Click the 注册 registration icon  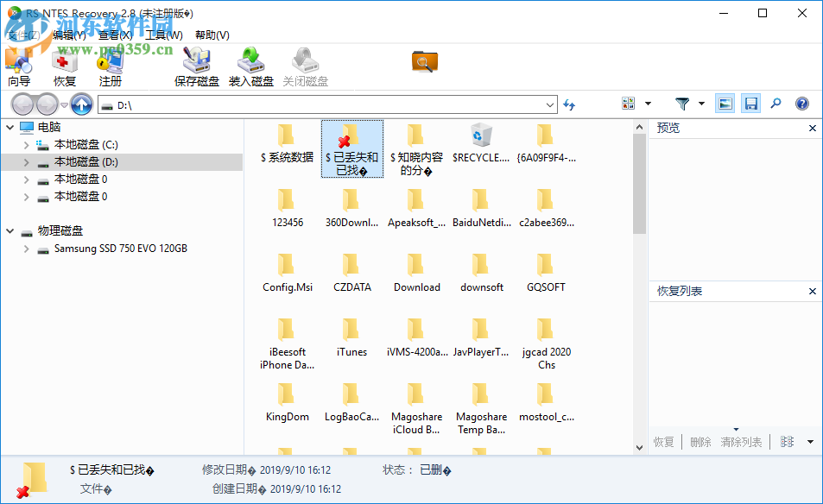pos(110,65)
